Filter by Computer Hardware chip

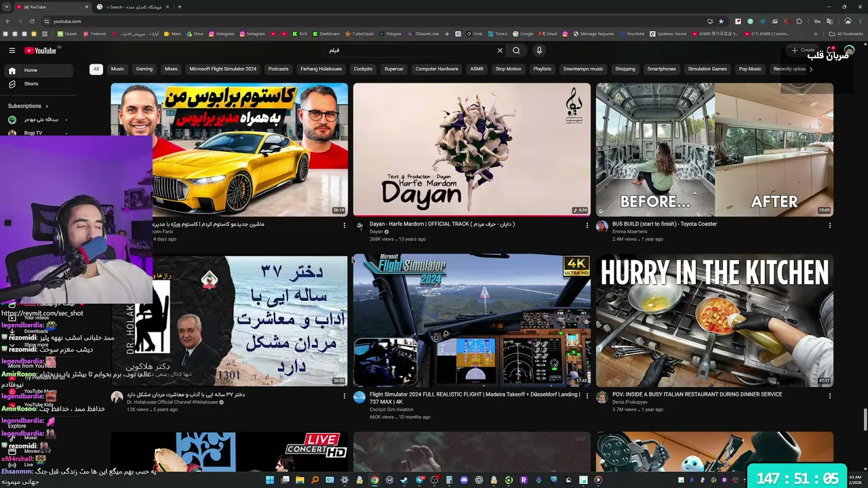coord(437,69)
